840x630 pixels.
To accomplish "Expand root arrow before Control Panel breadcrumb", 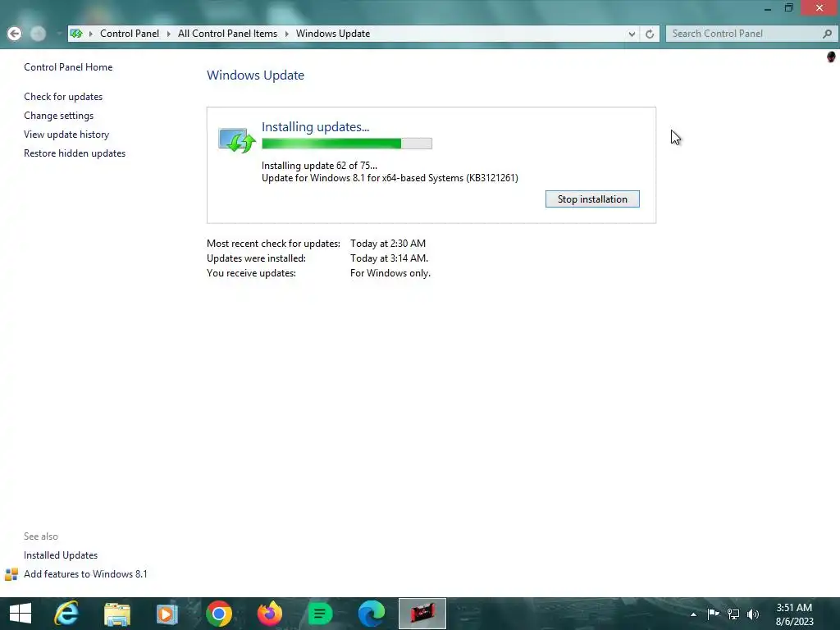I will click(x=90, y=34).
